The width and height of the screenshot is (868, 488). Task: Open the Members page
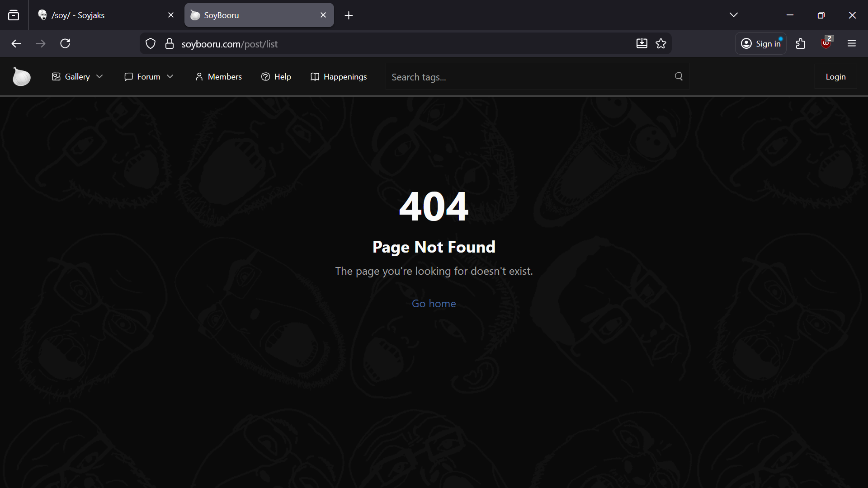[218, 77]
